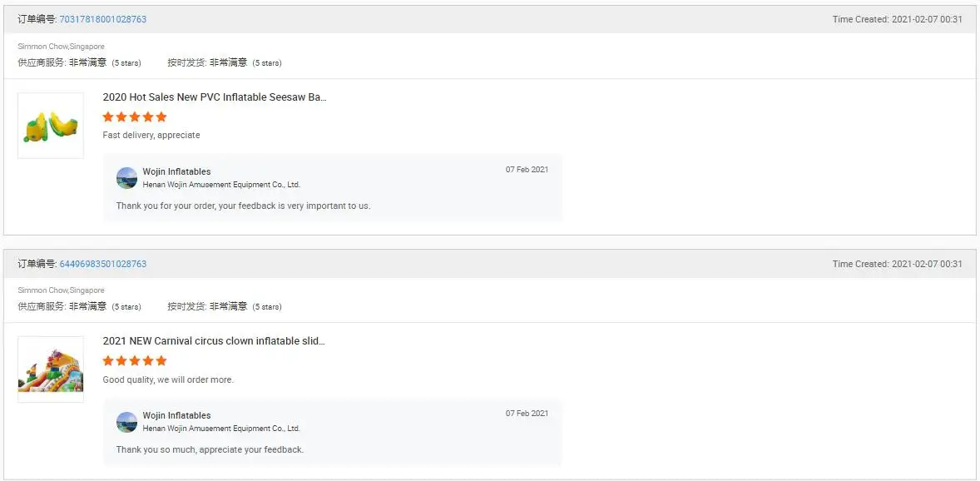The image size is (980, 481).
Task: Click the "Fast delivery, appreciate" review text
Action: (x=151, y=135)
